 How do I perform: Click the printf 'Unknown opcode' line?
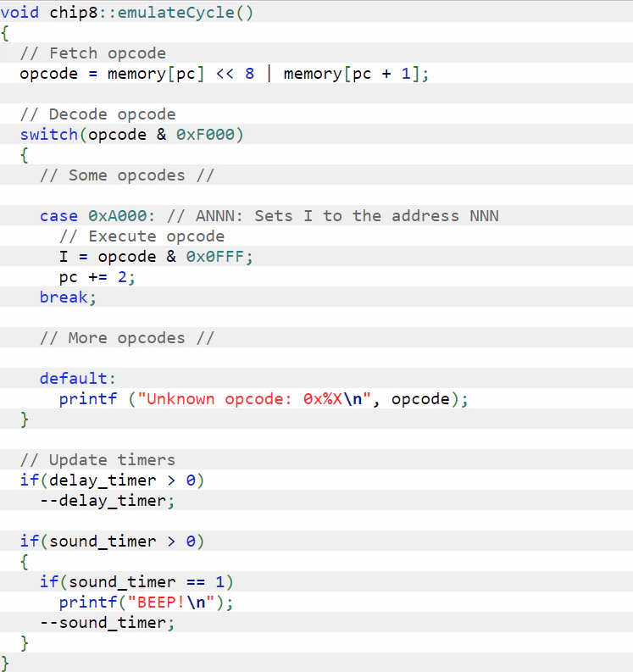[264, 399]
